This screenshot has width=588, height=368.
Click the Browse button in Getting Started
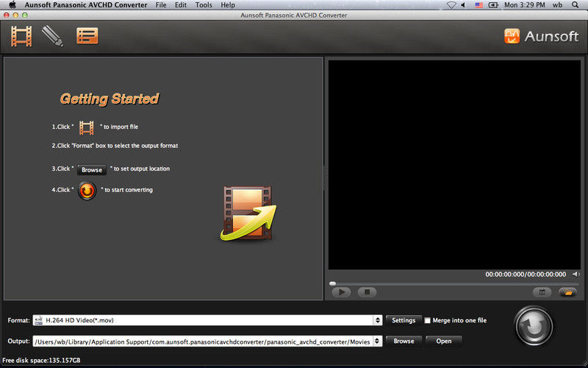[92, 170]
